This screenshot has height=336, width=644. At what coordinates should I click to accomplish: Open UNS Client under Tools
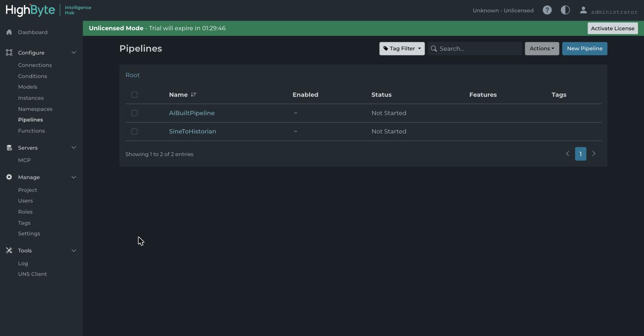pyautogui.click(x=32, y=274)
